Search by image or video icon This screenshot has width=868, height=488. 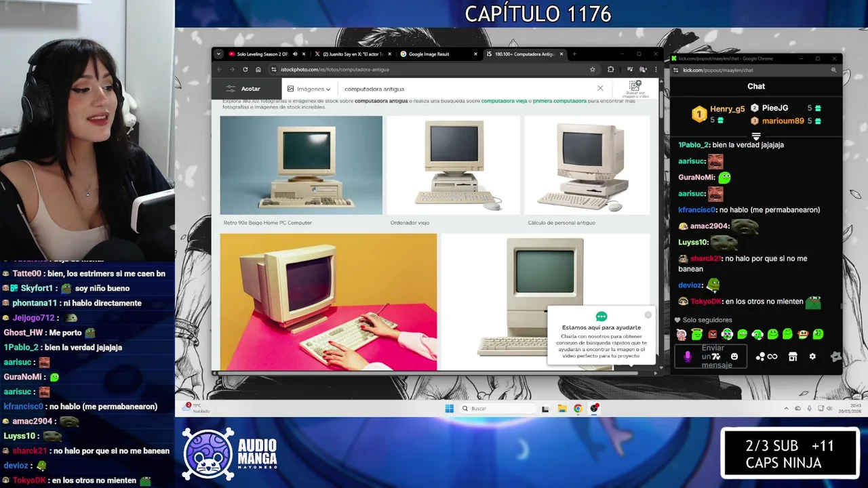(x=635, y=88)
